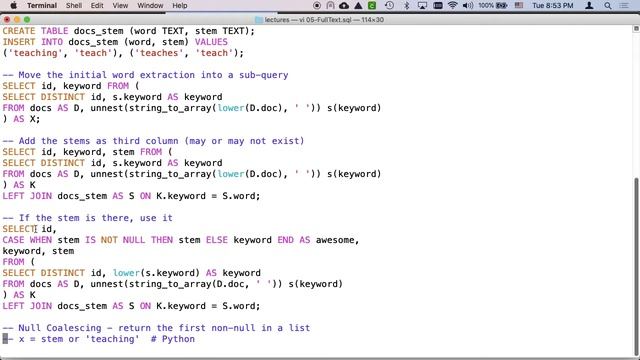The width and height of the screenshot is (640, 360).
Task: Open the Help menu
Action: coord(180,5)
